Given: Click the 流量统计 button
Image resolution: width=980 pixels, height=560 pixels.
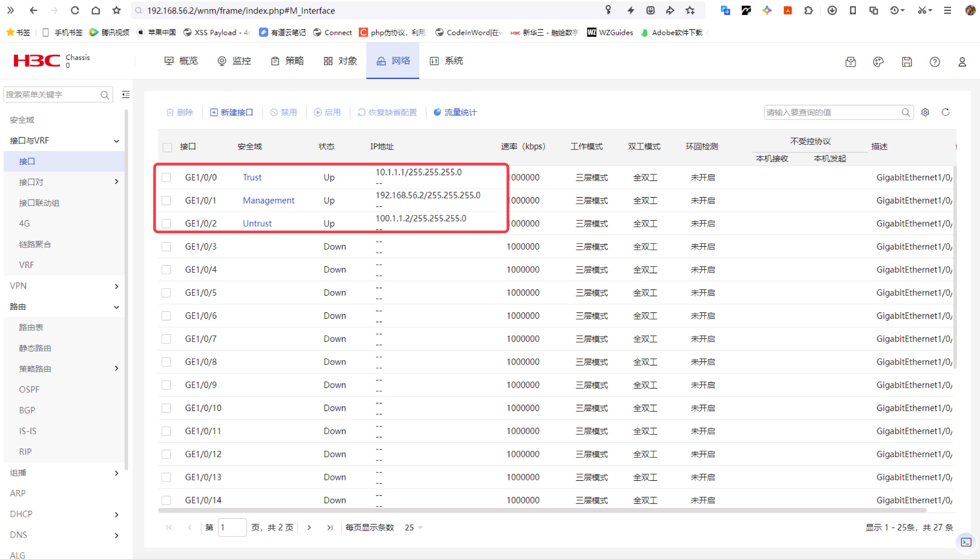Looking at the screenshot, I should click(x=455, y=112).
